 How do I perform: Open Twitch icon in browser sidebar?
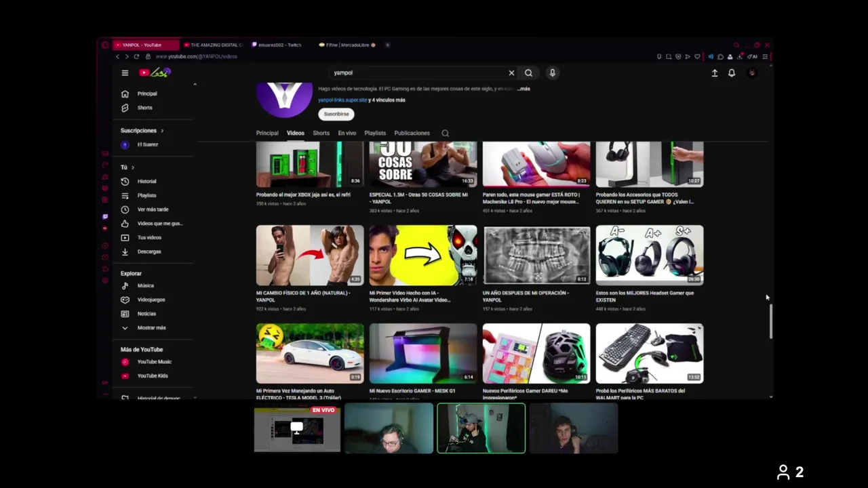[x=105, y=217]
